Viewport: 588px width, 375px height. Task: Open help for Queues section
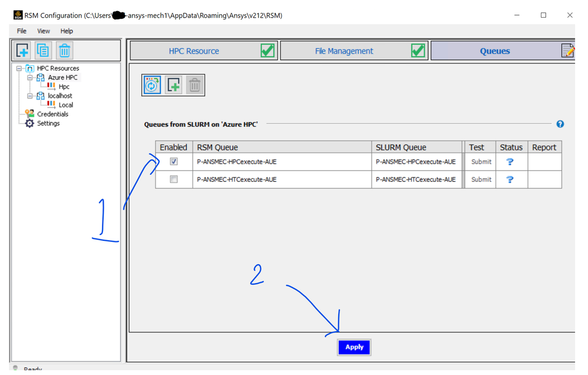coord(560,124)
